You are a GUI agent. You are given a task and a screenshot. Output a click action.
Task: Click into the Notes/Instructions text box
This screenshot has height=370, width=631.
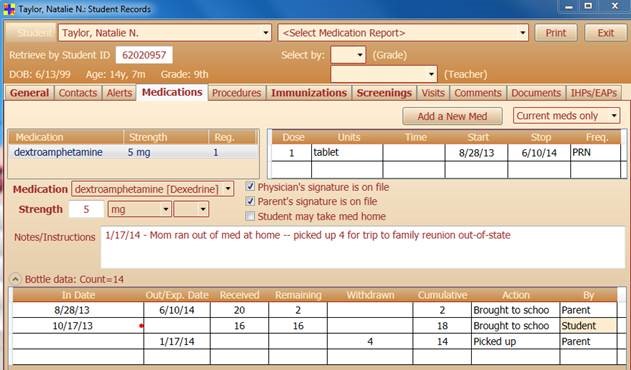point(363,247)
